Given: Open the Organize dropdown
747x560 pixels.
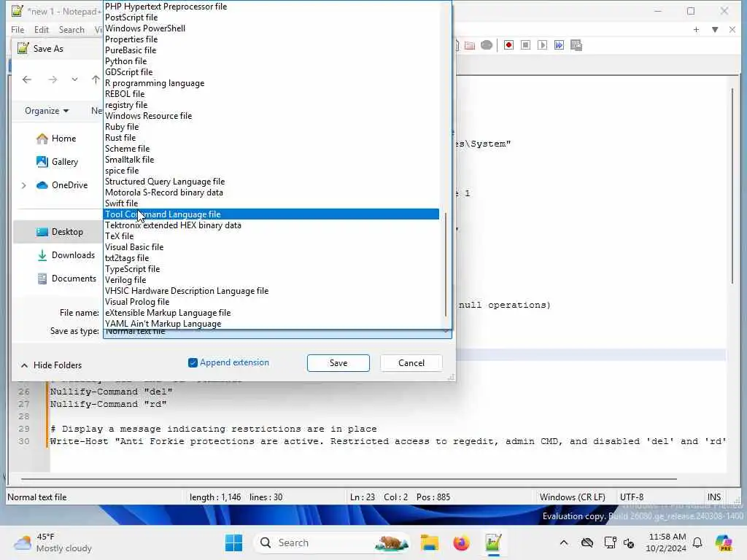Looking at the screenshot, I should tap(47, 111).
